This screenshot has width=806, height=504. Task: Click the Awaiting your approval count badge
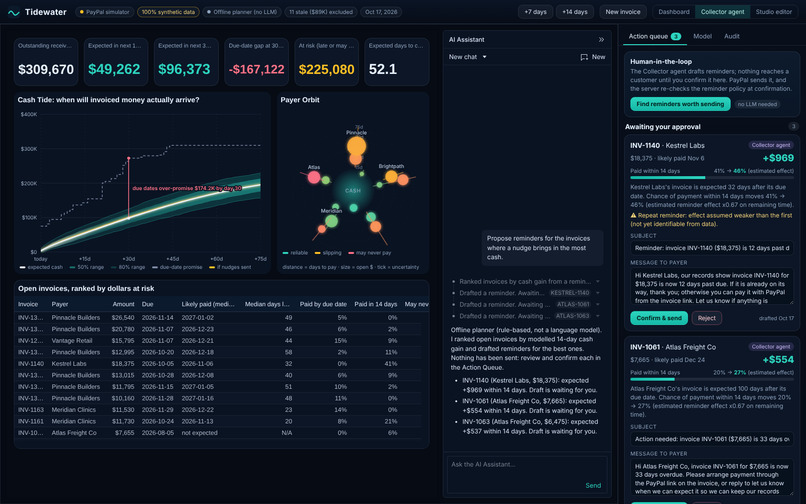pos(793,127)
